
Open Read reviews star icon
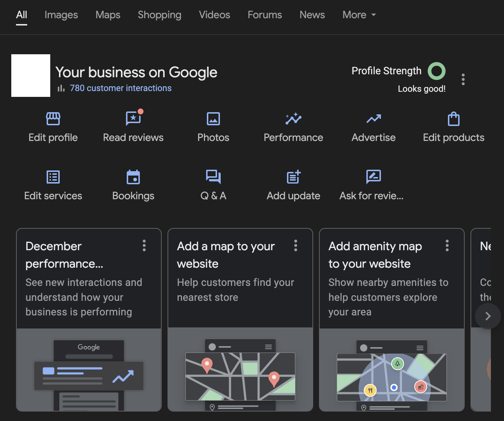(x=133, y=119)
